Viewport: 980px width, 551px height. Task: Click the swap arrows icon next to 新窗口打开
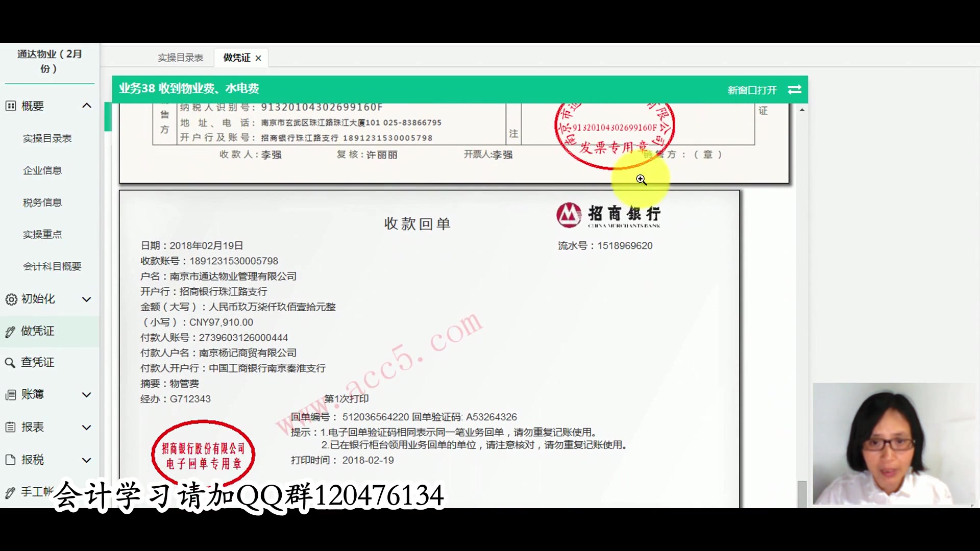(x=794, y=89)
